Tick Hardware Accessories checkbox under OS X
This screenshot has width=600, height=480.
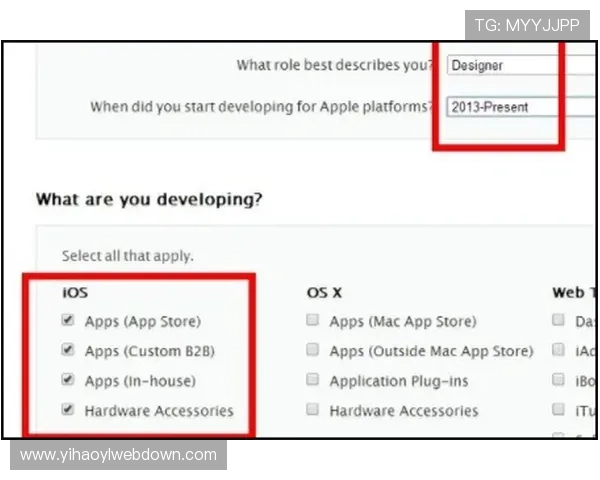point(313,410)
